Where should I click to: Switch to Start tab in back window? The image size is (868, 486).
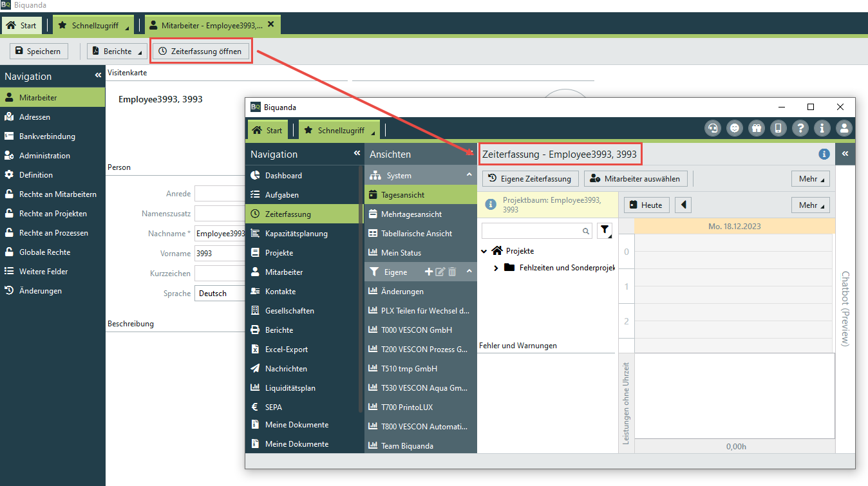[x=21, y=26]
